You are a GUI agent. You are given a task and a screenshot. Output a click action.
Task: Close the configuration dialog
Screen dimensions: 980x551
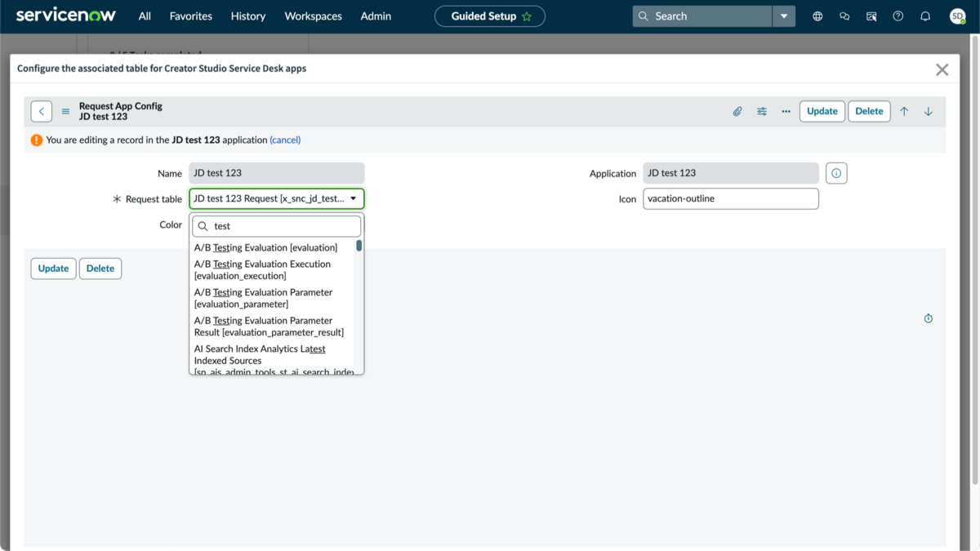pyautogui.click(x=942, y=69)
